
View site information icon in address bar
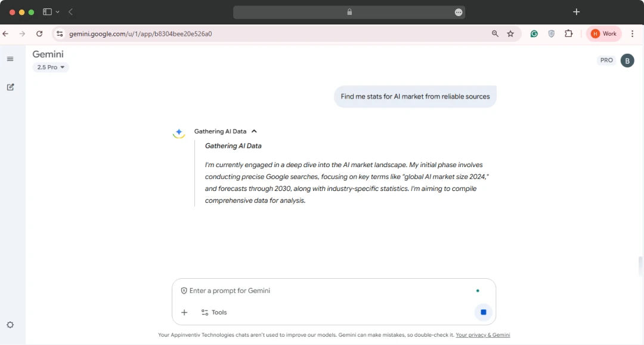60,33
